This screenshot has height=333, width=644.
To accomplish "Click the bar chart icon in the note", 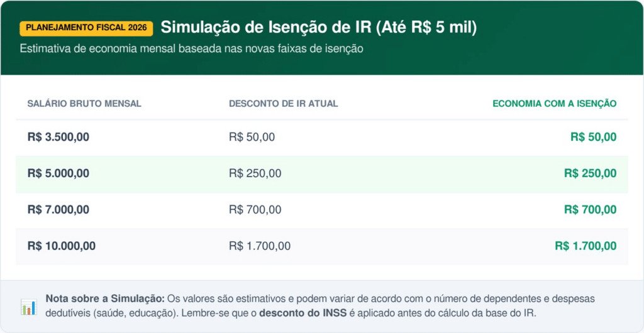I will point(28,307).
